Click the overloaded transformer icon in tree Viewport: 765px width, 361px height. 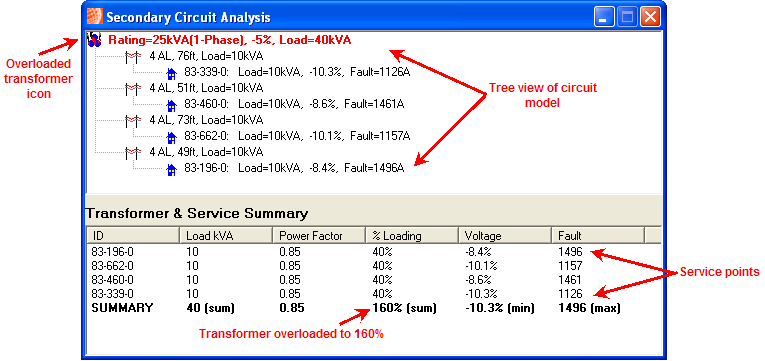point(95,40)
